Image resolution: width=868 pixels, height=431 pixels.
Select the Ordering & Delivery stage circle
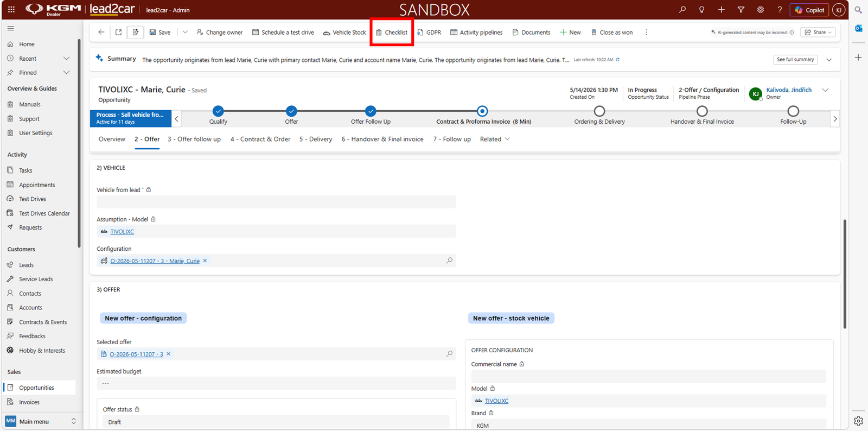point(599,111)
